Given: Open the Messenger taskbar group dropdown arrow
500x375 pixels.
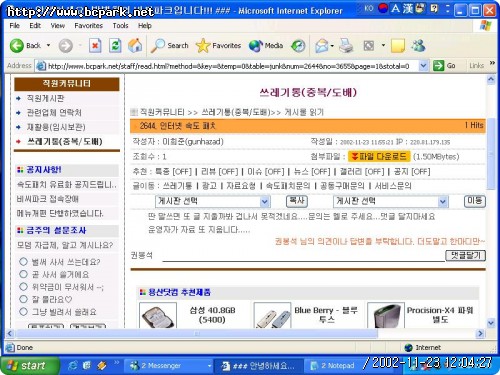Looking at the screenshot, I should pos(209,366).
